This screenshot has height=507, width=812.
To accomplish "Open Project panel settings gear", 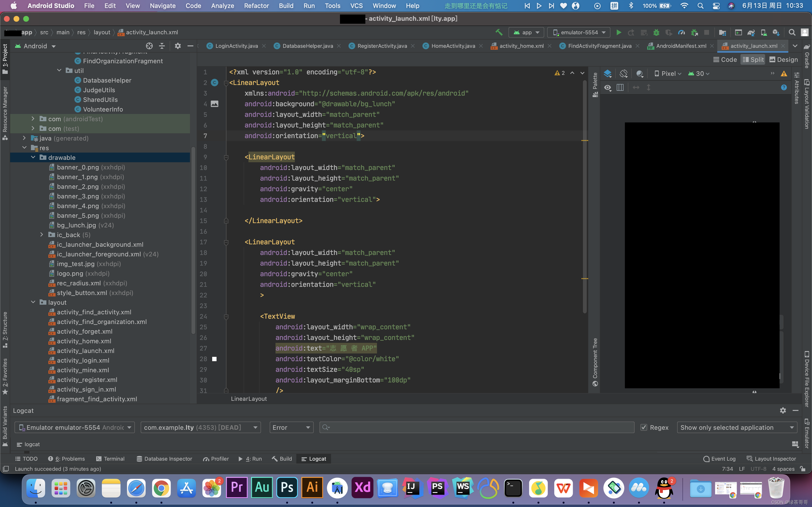I will [x=178, y=46].
